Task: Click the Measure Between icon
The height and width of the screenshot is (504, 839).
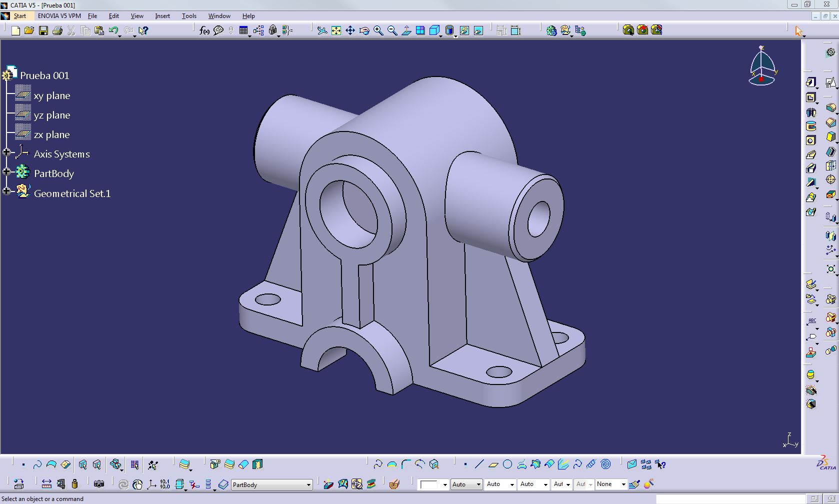Action: point(46,484)
